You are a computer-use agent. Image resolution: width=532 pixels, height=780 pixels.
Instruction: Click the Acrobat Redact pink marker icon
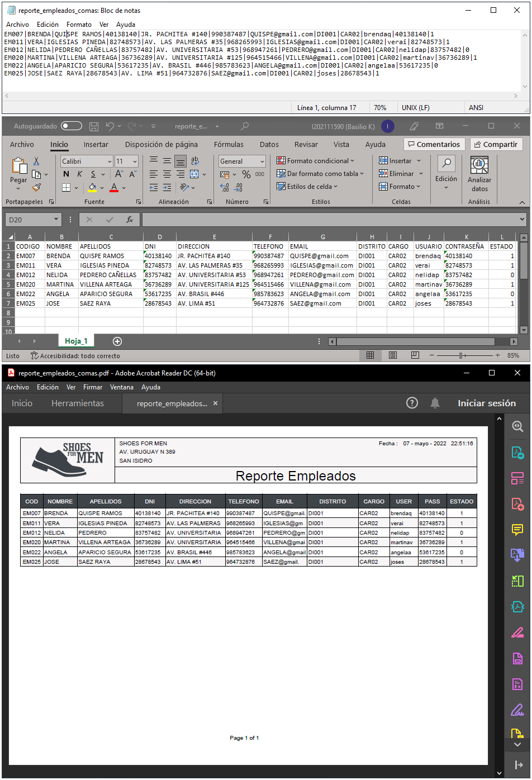[517, 632]
